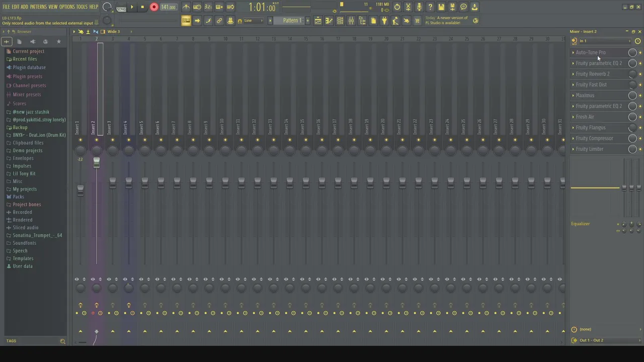
Task: Expand the Fresh Air slot arrow
Action: [573, 117]
